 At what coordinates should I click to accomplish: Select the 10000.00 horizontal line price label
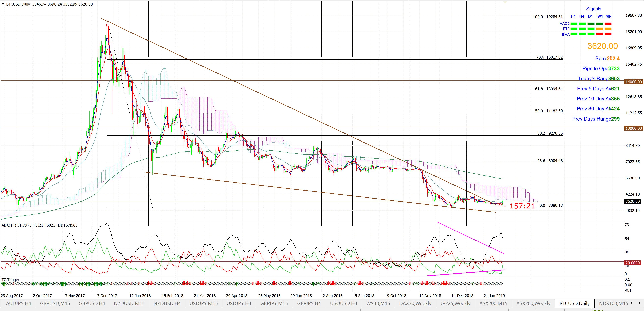pyautogui.click(x=633, y=128)
